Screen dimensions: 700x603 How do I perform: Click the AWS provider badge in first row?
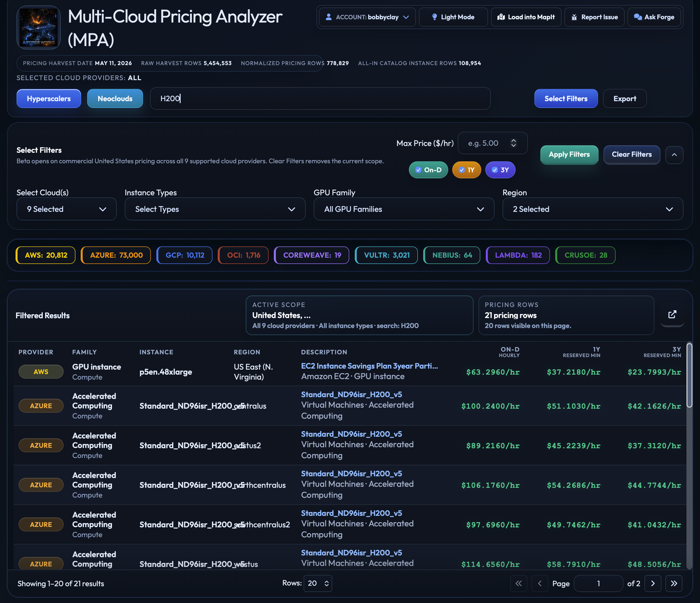tap(41, 372)
